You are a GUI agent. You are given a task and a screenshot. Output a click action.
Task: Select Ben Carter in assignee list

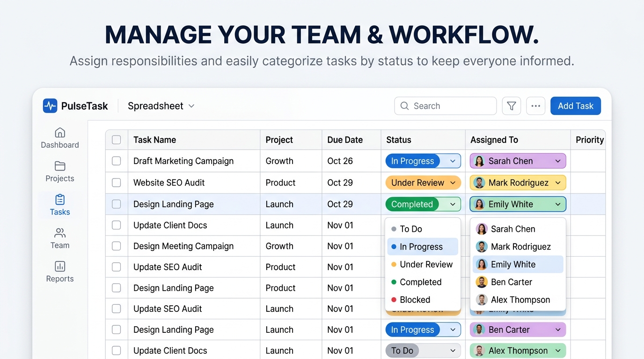511,282
